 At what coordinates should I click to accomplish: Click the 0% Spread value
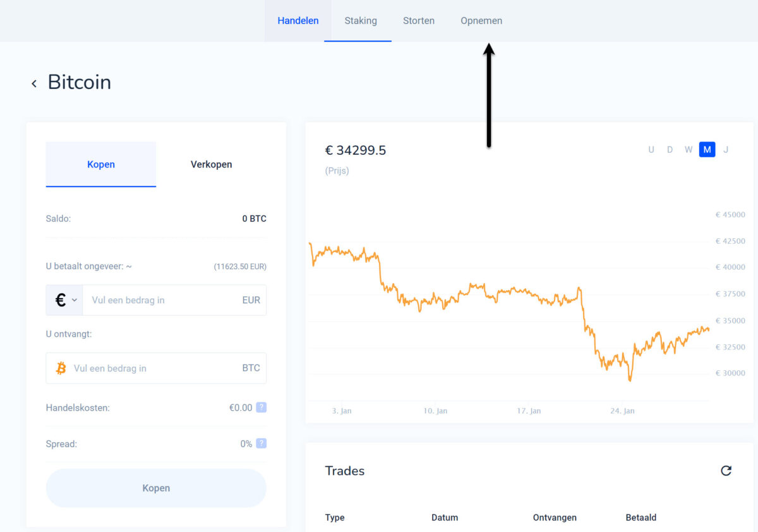(x=246, y=444)
